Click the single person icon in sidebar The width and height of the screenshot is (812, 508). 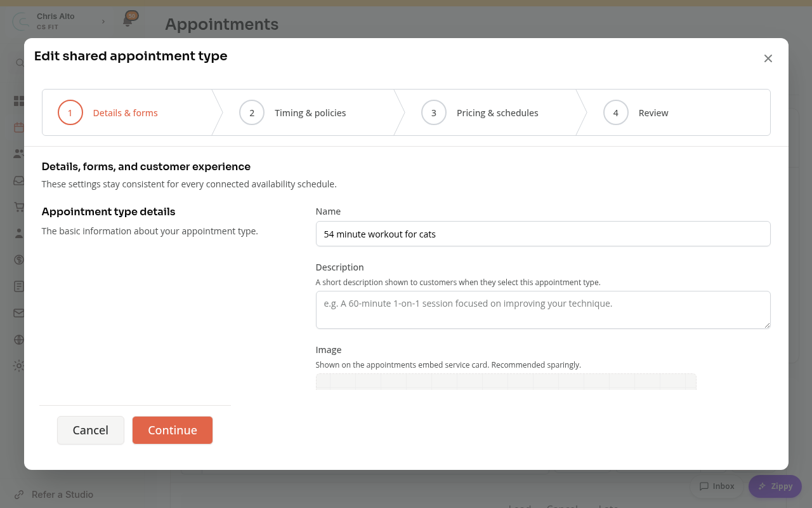pyautogui.click(x=19, y=233)
